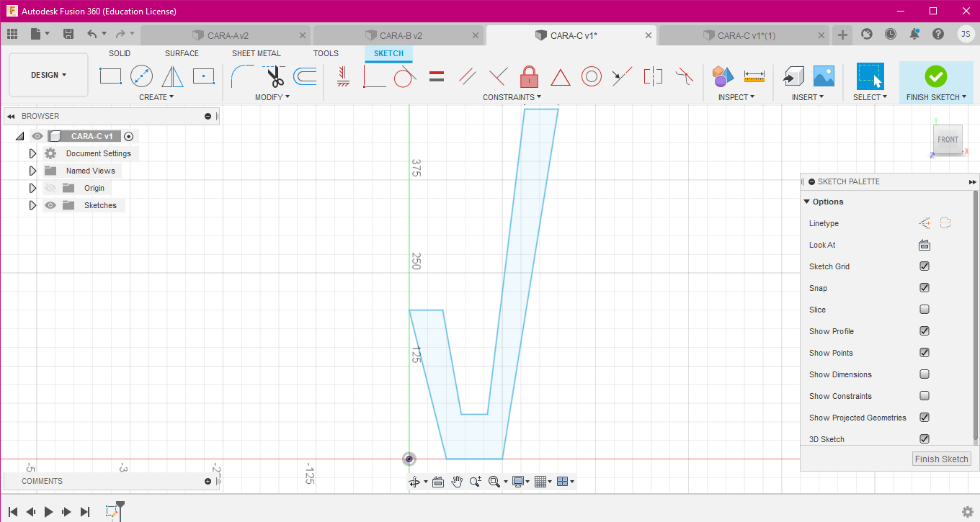Open the Measure tool in Inspect
The width and height of the screenshot is (980, 522).
[754, 76]
